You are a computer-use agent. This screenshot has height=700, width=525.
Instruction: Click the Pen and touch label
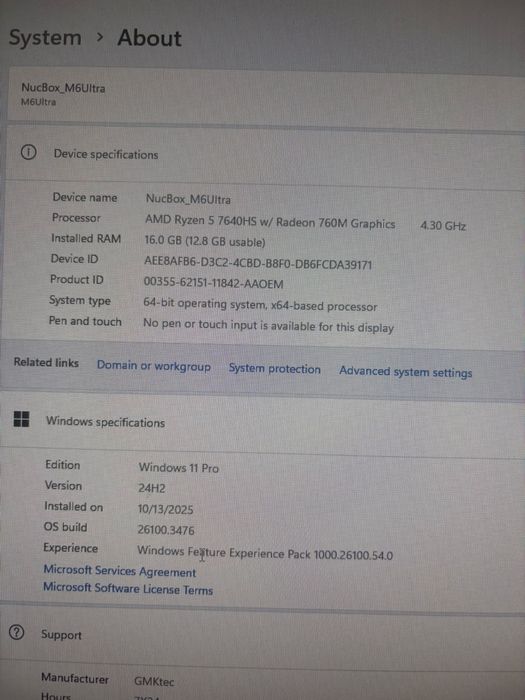click(85, 321)
